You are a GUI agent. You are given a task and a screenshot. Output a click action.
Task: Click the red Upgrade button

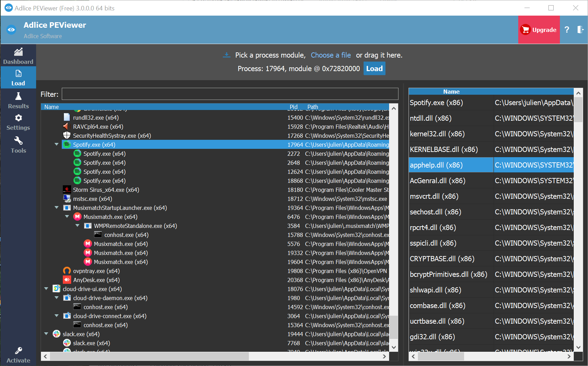539,30
